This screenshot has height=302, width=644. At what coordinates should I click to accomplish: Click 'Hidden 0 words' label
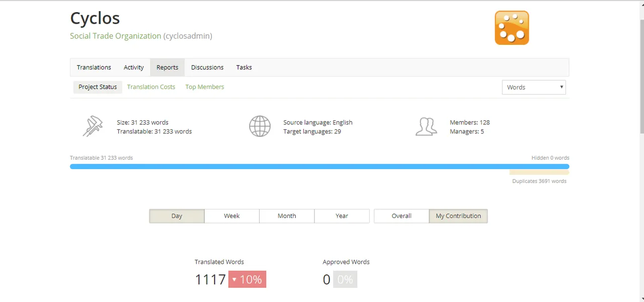550,158
